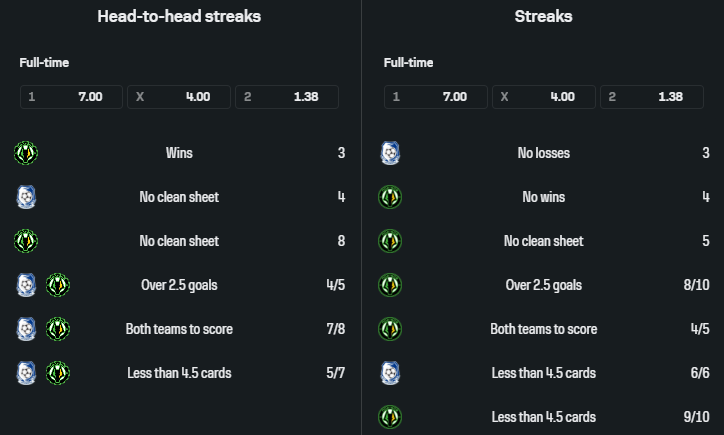Click blue crest beside Less than 4.5 cards 6/6
The image size is (724, 435).
(x=390, y=373)
